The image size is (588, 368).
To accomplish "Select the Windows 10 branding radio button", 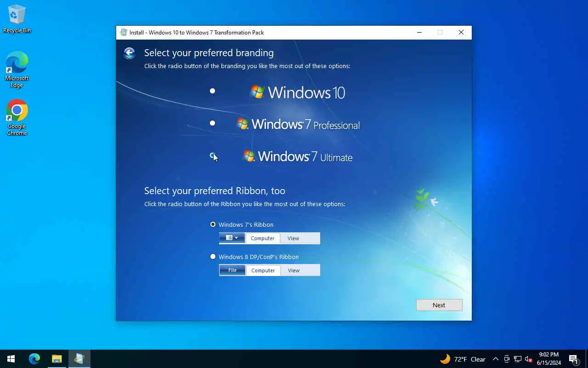I will pos(212,91).
